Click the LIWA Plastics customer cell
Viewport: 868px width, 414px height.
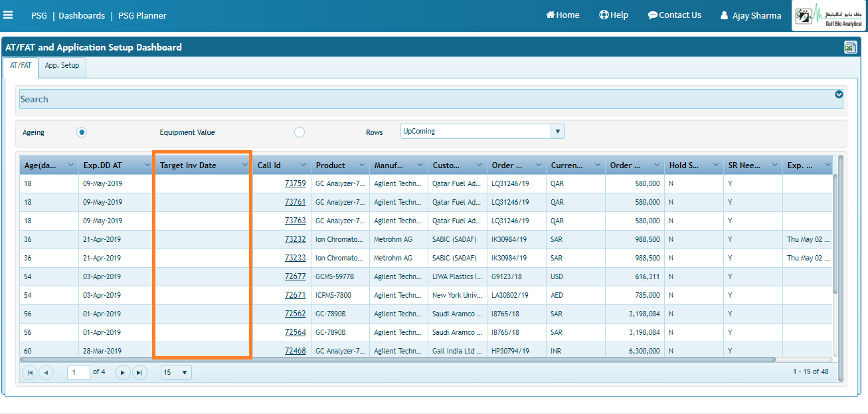click(x=457, y=276)
